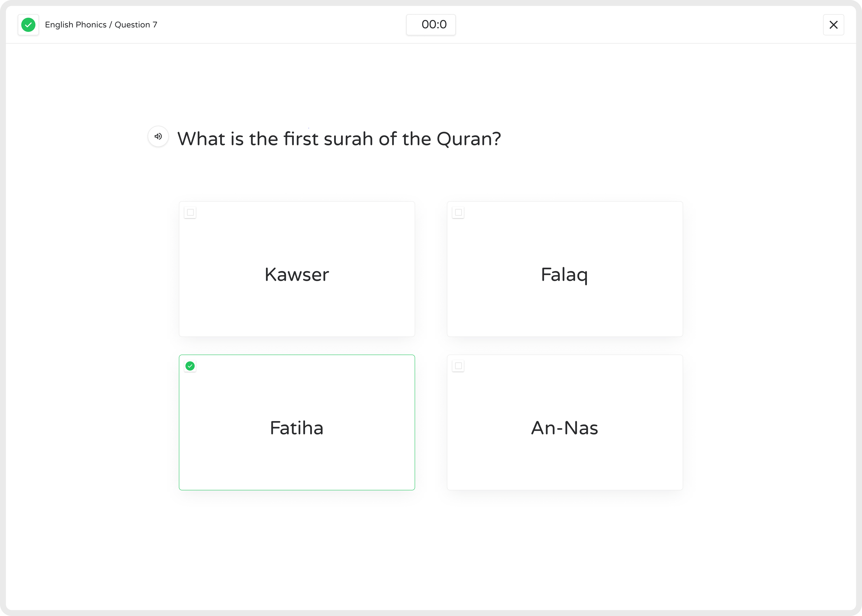
Task: Click the green checkmark icon in header
Action: [x=29, y=25]
